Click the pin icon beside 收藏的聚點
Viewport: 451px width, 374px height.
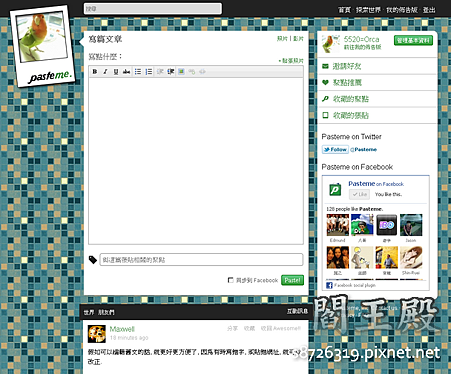(x=325, y=99)
